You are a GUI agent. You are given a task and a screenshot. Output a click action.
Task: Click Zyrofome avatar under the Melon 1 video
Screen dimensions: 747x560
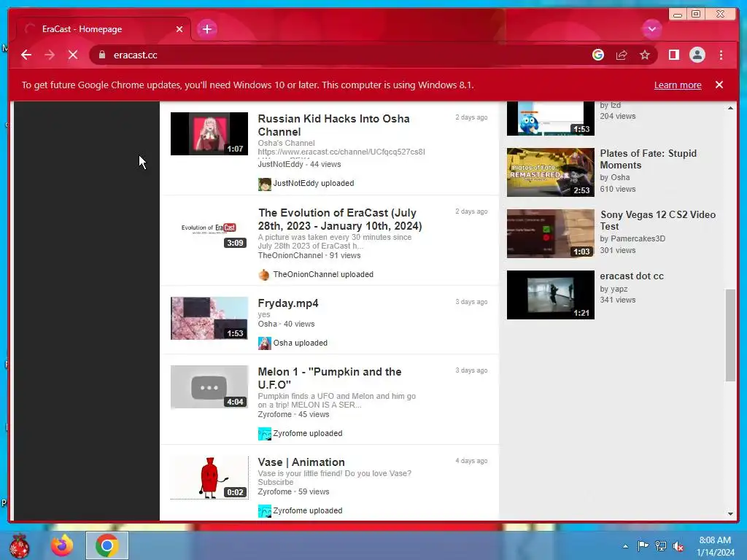[x=264, y=434]
